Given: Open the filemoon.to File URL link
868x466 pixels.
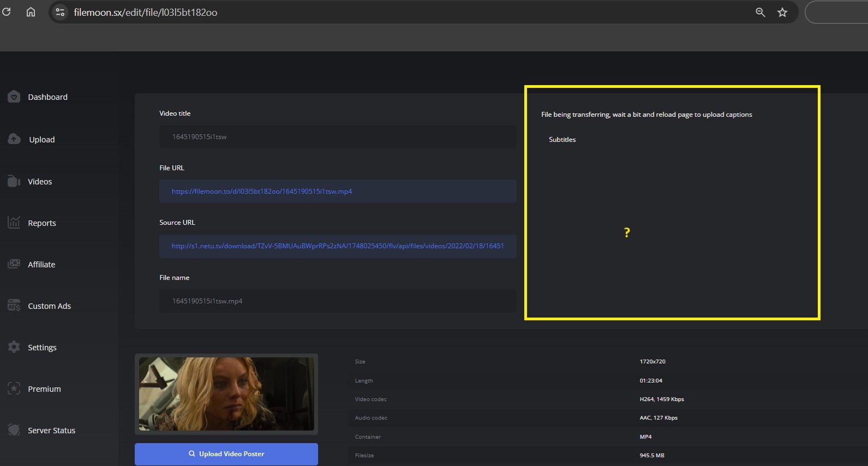Looking at the screenshot, I should point(262,192).
